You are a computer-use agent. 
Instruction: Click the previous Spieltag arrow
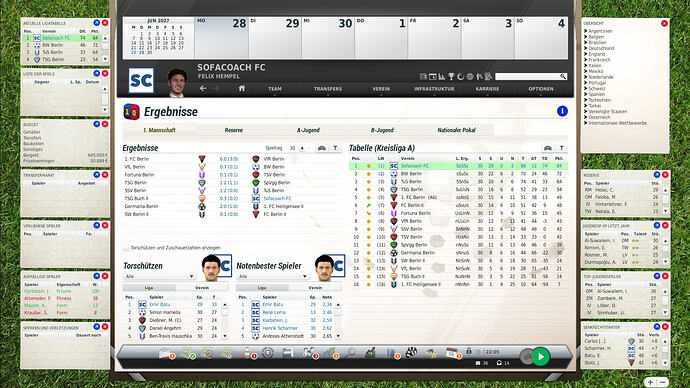coord(302,148)
